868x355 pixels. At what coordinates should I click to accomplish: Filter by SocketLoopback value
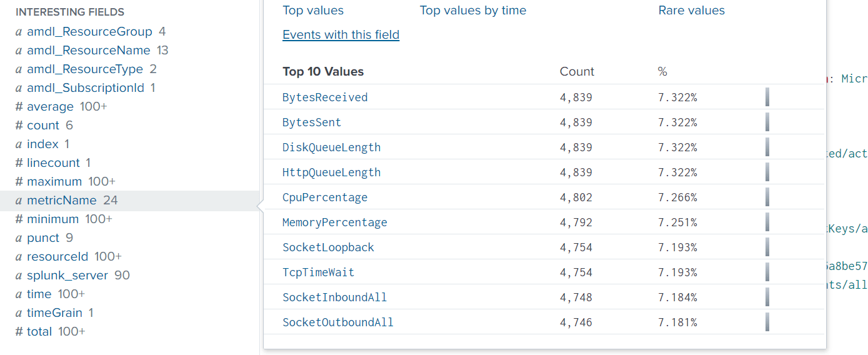point(328,247)
